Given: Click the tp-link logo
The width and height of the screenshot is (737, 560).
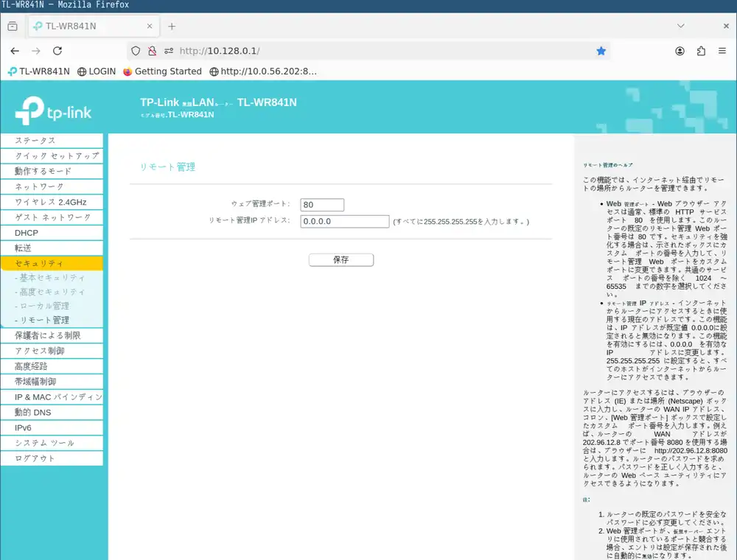Looking at the screenshot, I should [x=53, y=111].
